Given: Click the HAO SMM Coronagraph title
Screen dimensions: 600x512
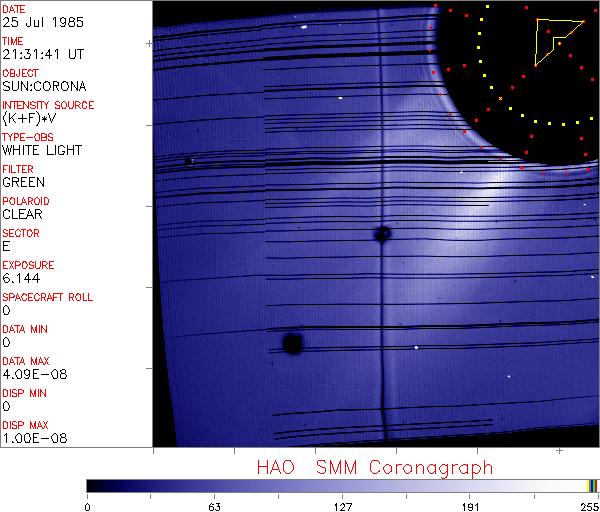Looking at the screenshot, I should tap(374, 467).
